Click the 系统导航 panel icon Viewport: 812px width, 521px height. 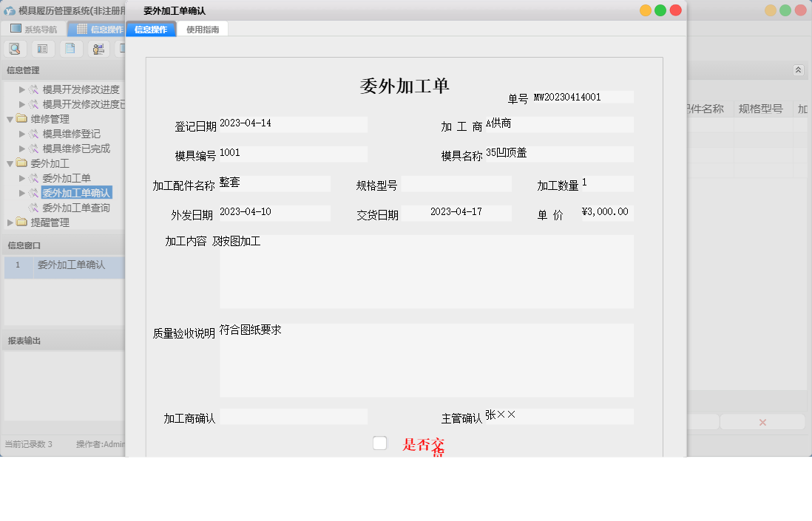[14, 27]
